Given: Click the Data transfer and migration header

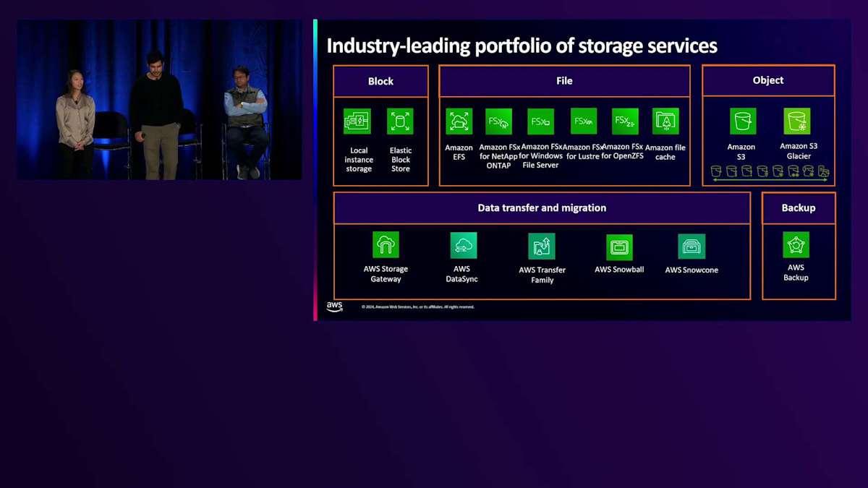Looking at the screenshot, I should (542, 207).
